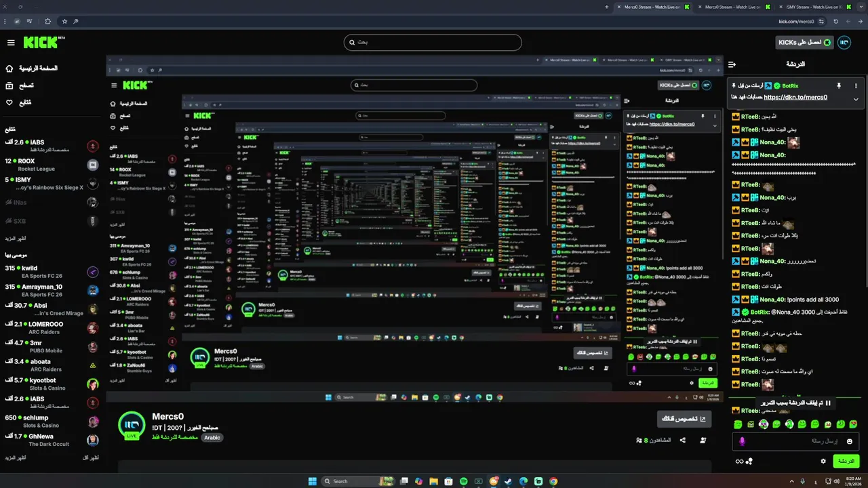Click the kick.com/mercs0 address bar

click(x=795, y=22)
